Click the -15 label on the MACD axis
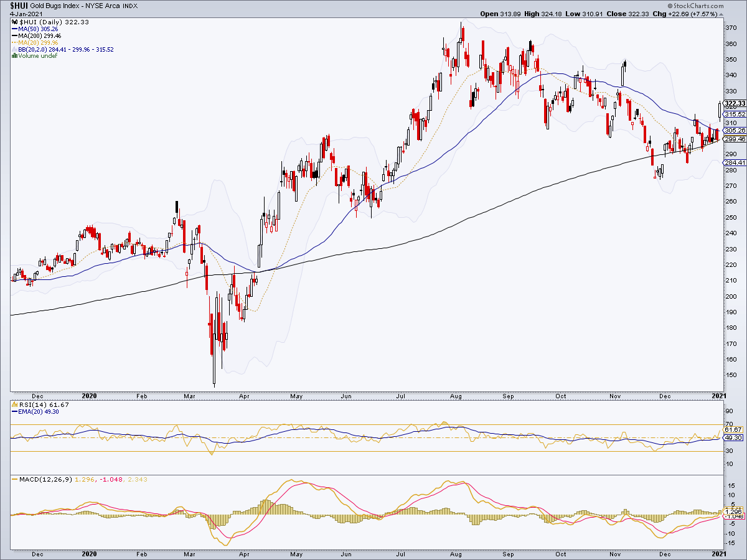 tap(731, 543)
